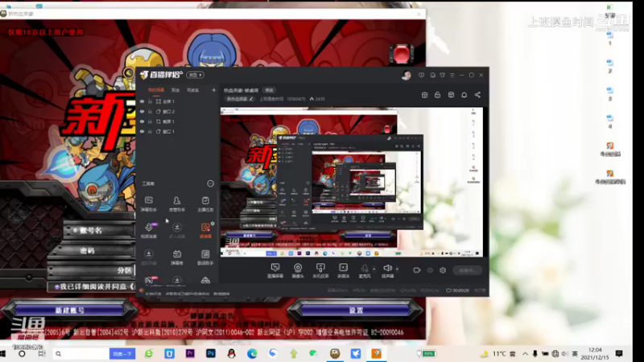Viewport: 644px width, 362px height.
Task: Add a 多媒体 multimedia source
Action: click(343, 270)
